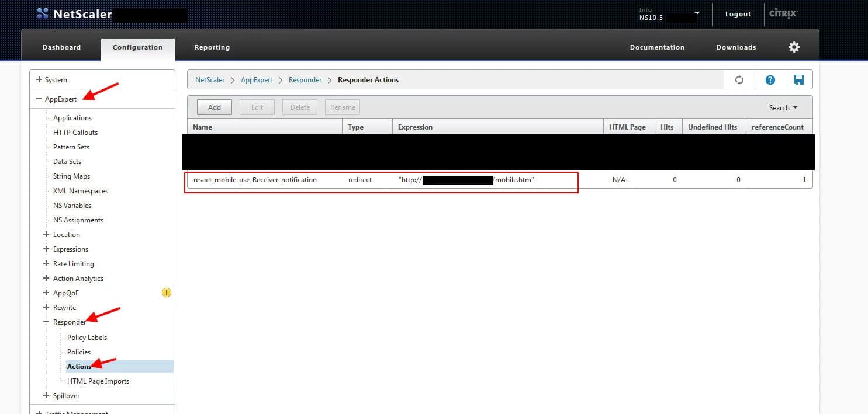This screenshot has height=414, width=868.
Task: Expand the Spillover node
Action: click(x=47, y=396)
